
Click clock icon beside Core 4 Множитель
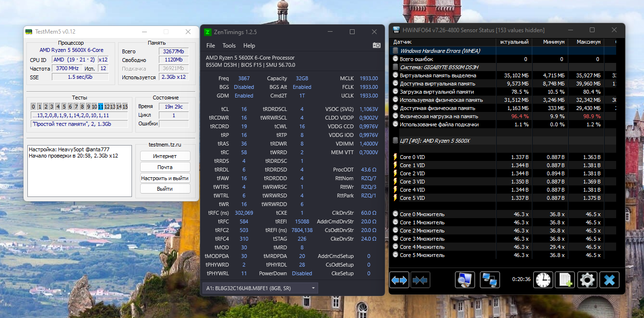click(395, 247)
